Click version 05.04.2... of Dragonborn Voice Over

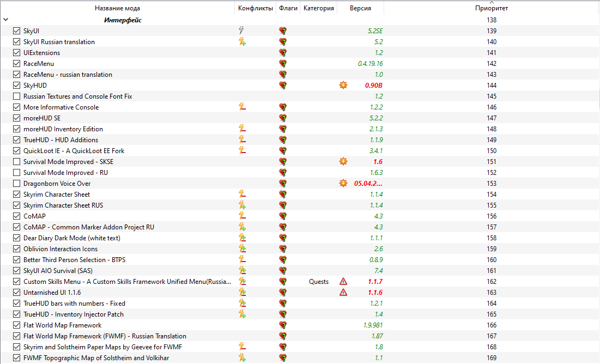(368, 183)
